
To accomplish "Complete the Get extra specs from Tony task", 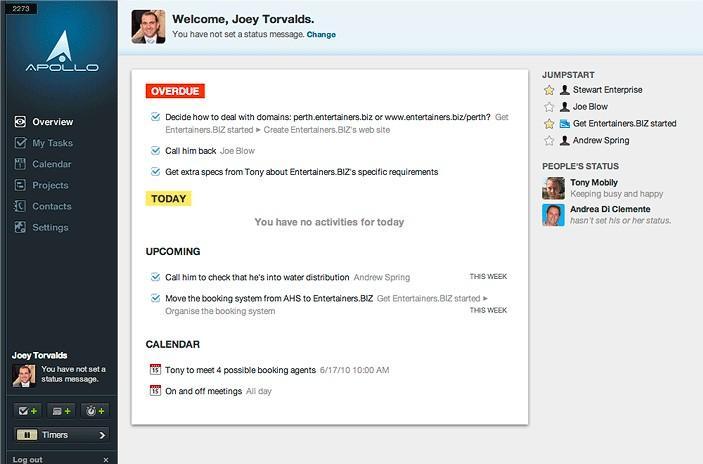I will coord(155,172).
